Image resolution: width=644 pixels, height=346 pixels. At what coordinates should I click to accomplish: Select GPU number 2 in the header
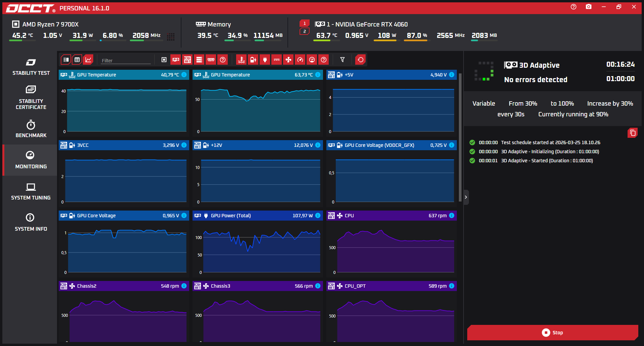tap(305, 32)
